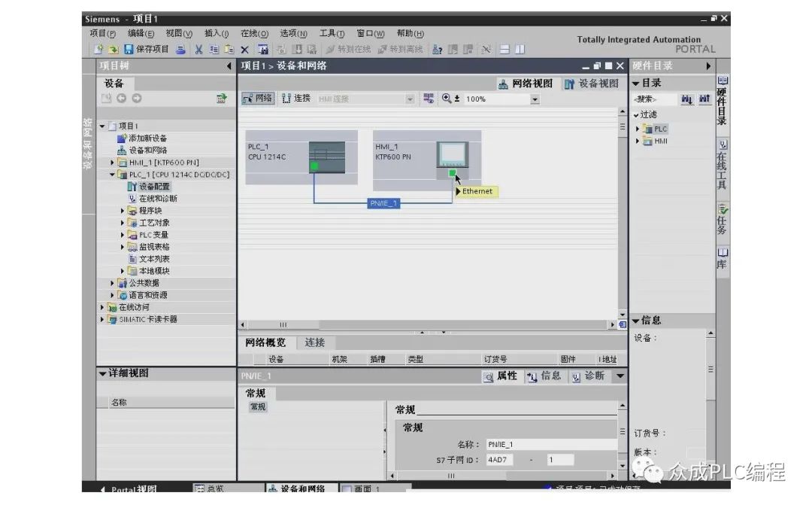
Task: Click the 转到在线 go online button
Action: [348, 49]
